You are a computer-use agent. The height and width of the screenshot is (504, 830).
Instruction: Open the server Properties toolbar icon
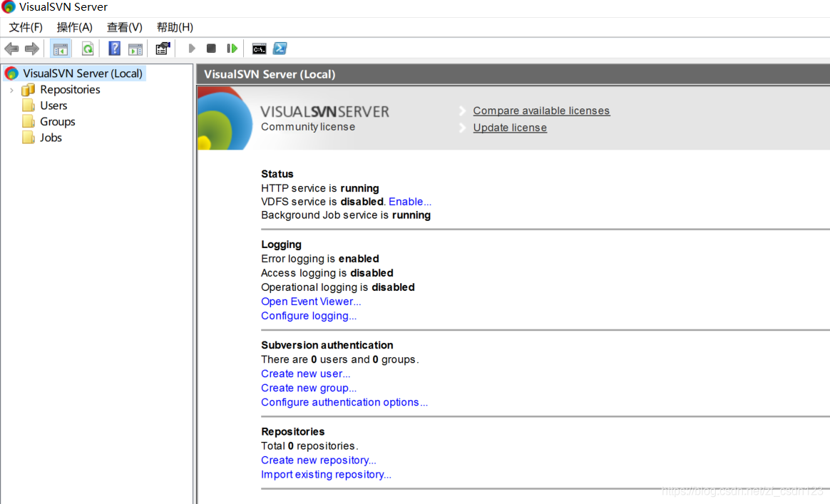(x=163, y=48)
